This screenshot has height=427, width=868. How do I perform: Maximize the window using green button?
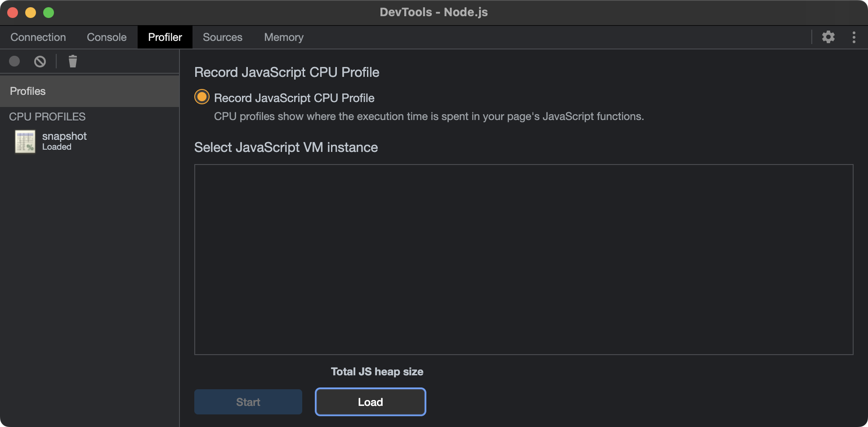coord(49,13)
